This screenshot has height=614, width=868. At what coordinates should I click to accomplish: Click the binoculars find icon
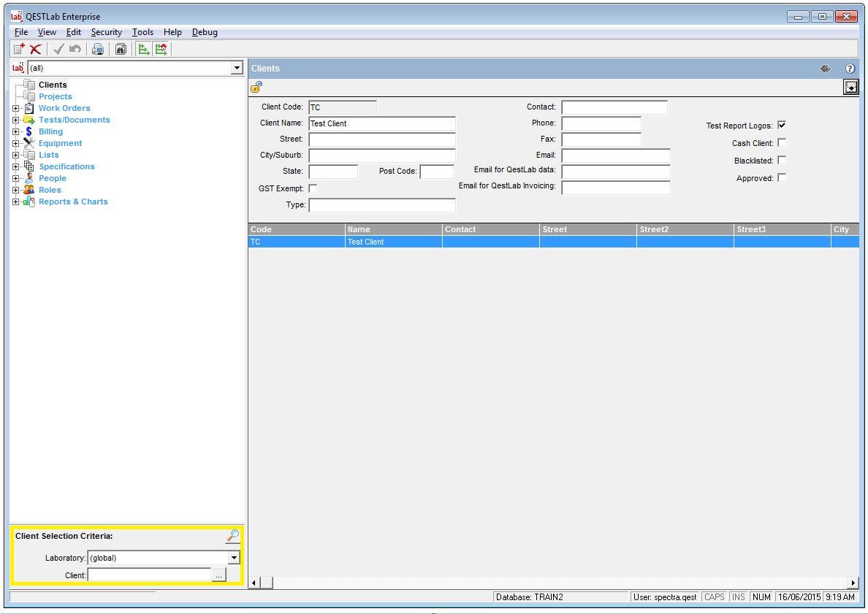[121, 49]
